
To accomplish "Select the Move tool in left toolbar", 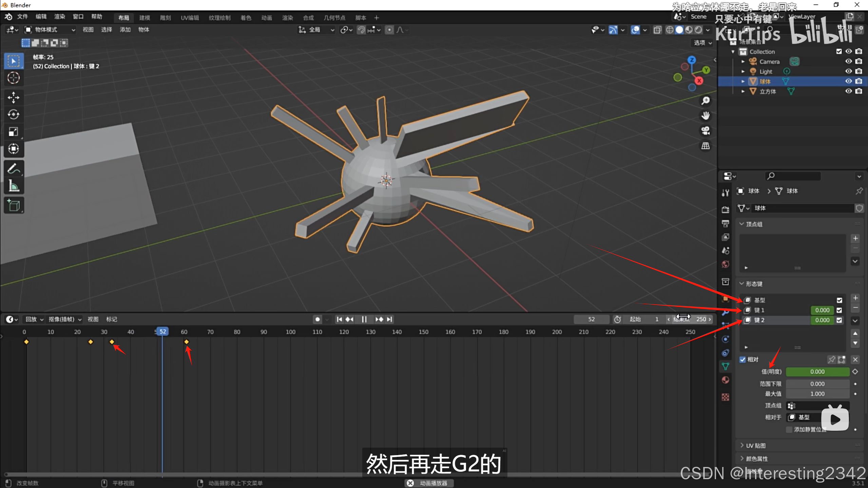I will pyautogui.click(x=14, y=98).
